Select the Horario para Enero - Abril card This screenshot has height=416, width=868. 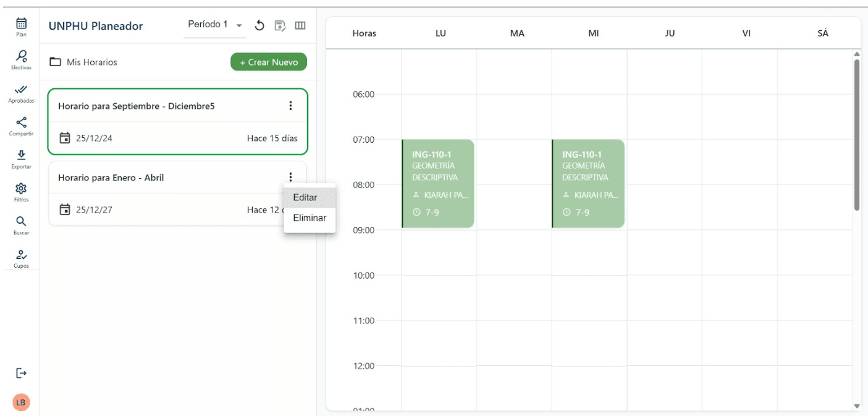(x=178, y=193)
